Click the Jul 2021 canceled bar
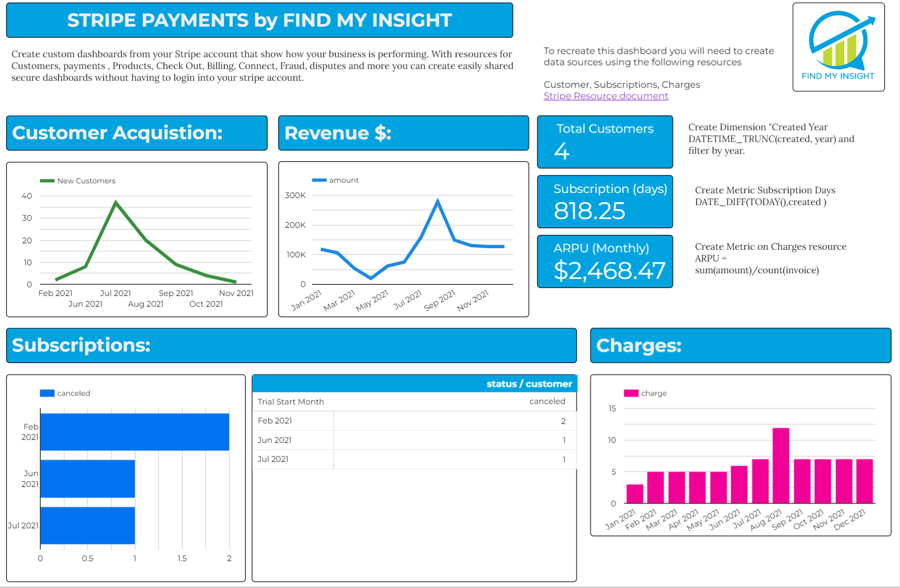This screenshot has width=900, height=588. coord(87,526)
